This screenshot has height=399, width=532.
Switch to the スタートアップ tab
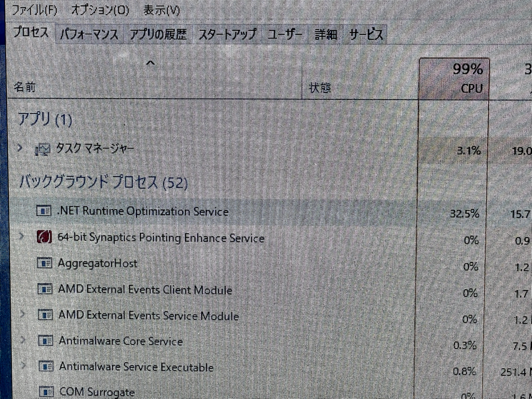point(227,35)
